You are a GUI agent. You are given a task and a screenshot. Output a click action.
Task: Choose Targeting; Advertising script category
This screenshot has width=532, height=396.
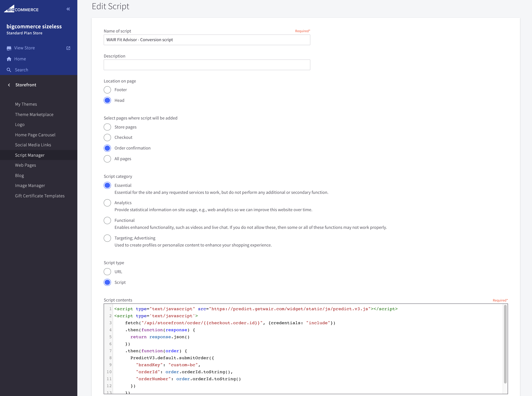(x=107, y=238)
